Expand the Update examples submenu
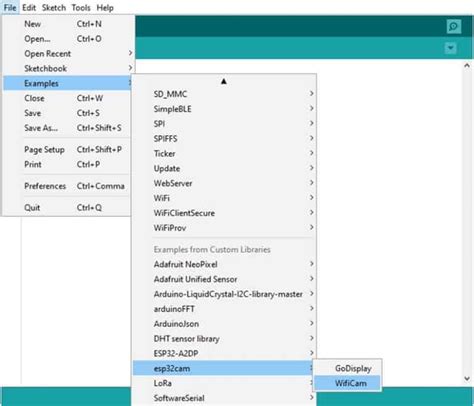Viewport: 474px width, 406px height. click(224, 168)
